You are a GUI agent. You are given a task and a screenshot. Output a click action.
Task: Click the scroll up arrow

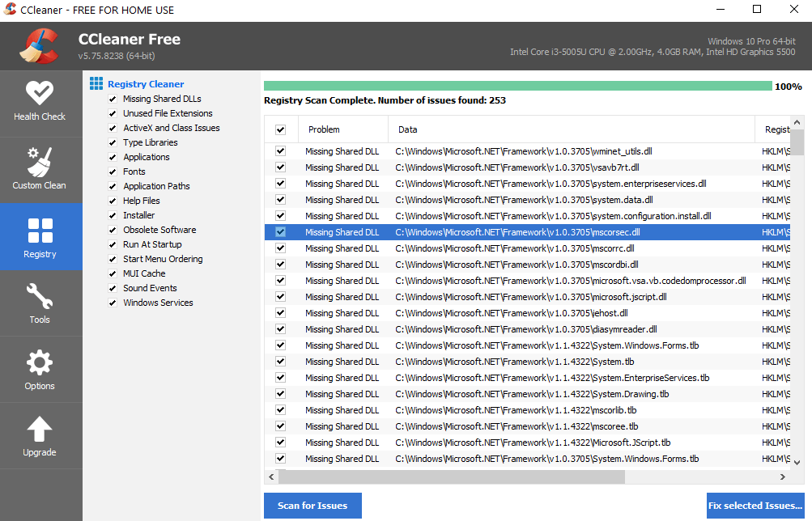[x=797, y=123]
